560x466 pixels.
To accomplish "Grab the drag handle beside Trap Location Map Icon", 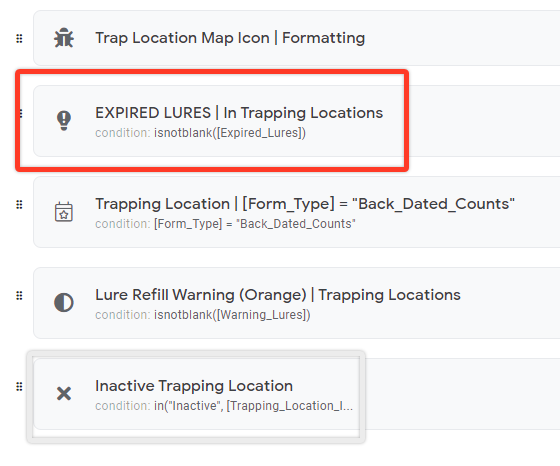I will [19, 38].
